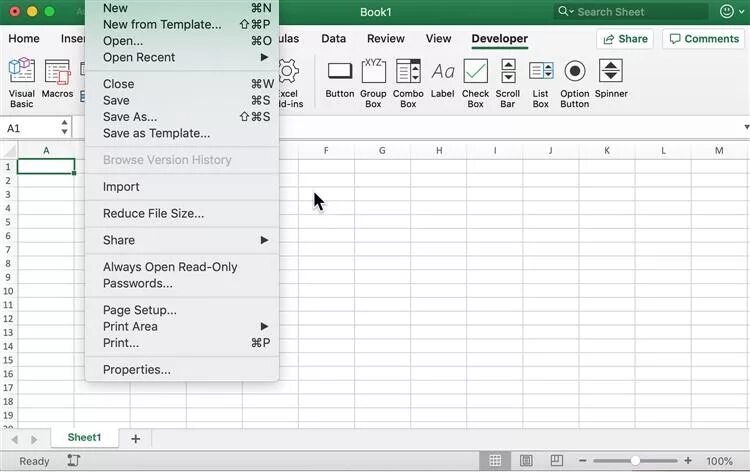
Task: Choose Always Open Read-Only item
Action: (x=182, y=267)
